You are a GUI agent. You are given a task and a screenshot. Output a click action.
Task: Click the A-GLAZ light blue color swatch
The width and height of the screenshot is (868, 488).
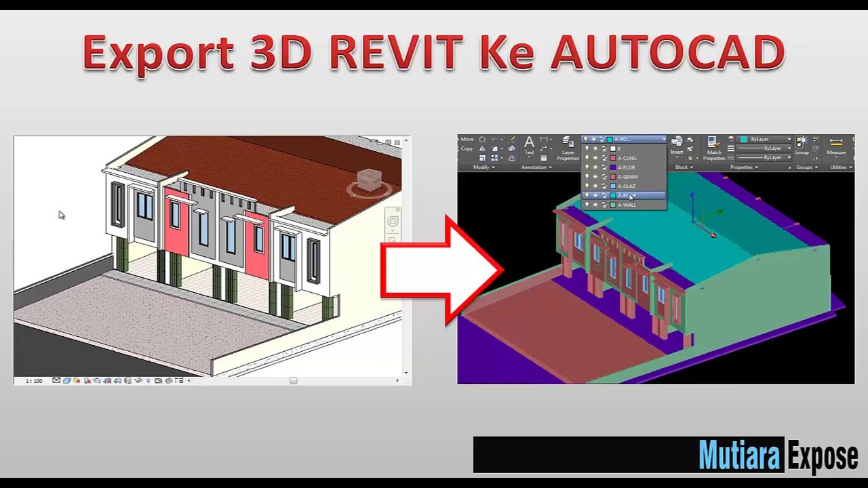click(613, 186)
